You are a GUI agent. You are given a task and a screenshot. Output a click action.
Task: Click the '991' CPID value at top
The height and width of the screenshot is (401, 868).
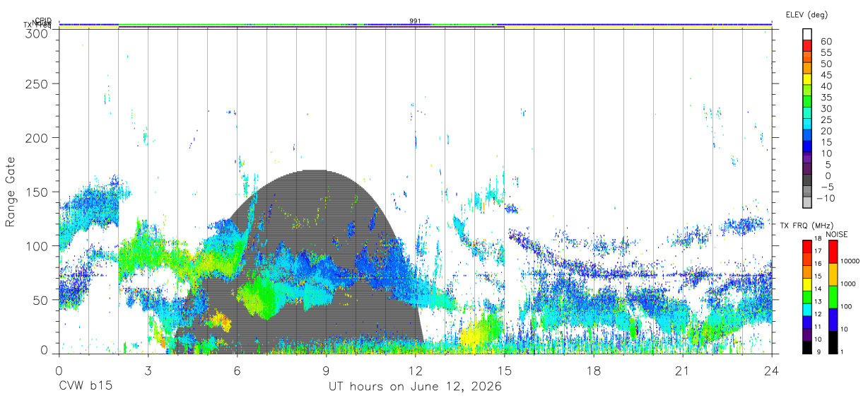tap(415, 21)
